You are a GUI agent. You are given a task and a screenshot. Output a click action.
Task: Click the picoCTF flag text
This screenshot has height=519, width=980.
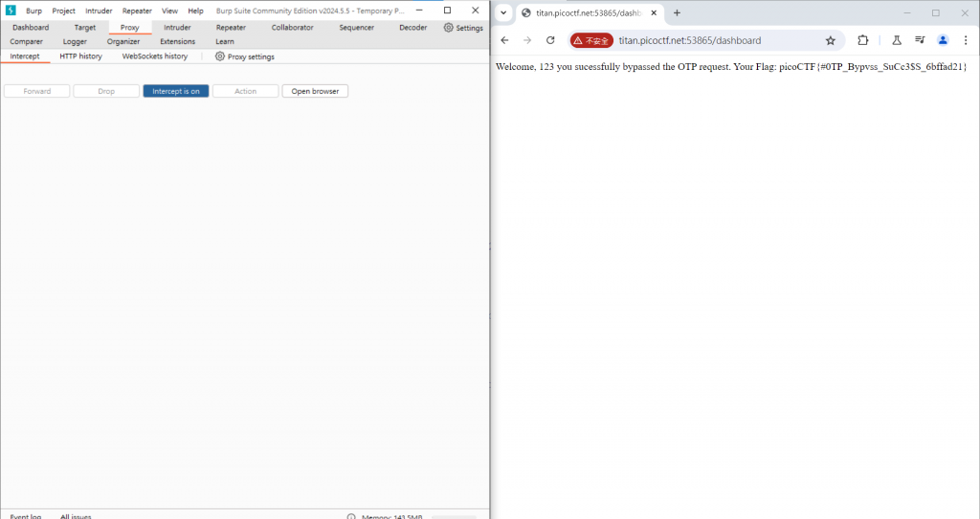(873, 66)
